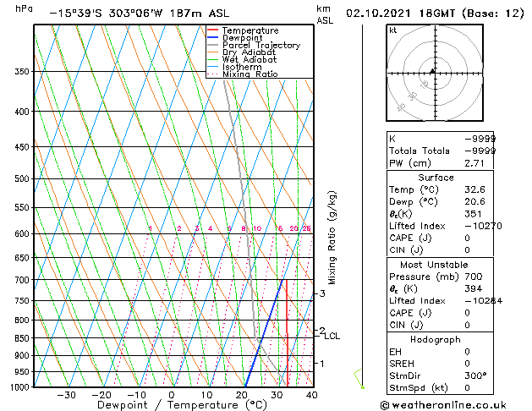Click the hPa axis unit label
Viewport: 532px width, 411px height.
tap(24, 8)
